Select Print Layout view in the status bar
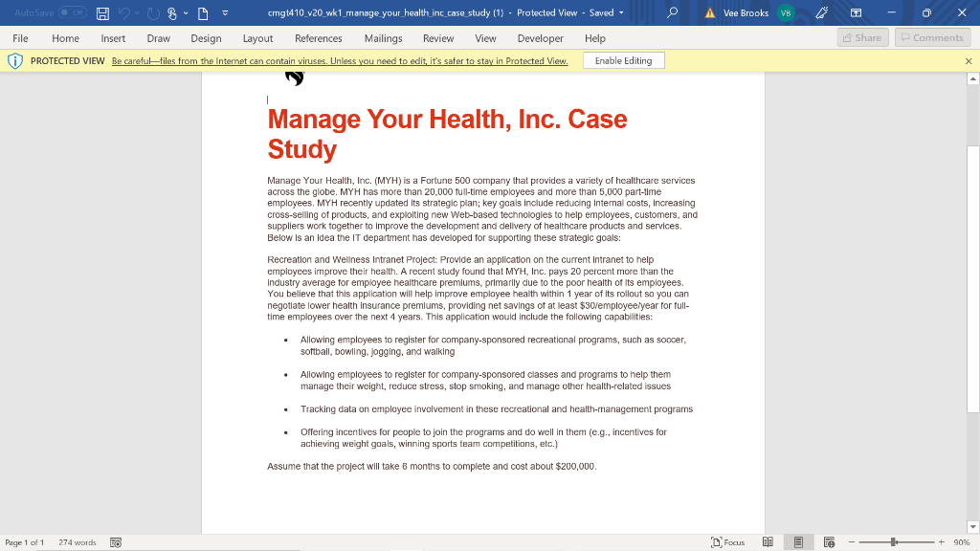Viewport: 980px width, 551px height. pyautogui.click(x=799, y=541)
